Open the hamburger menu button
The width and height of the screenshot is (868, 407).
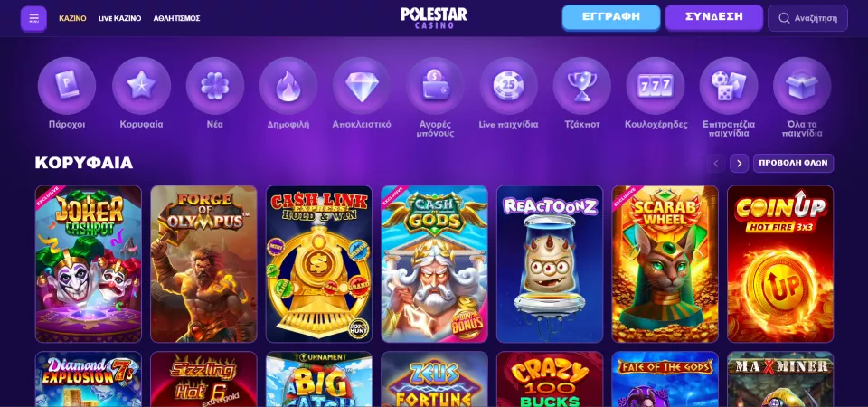coord(33,19)
